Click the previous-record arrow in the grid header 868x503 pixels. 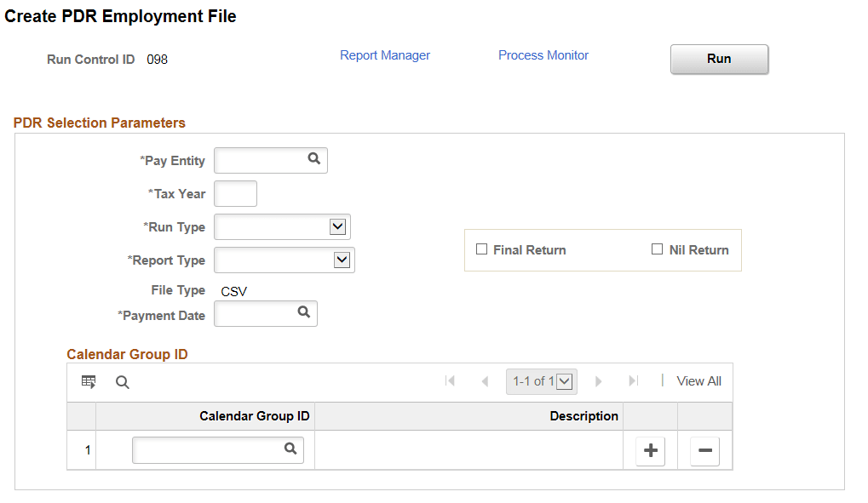click(x=485, y=380)
